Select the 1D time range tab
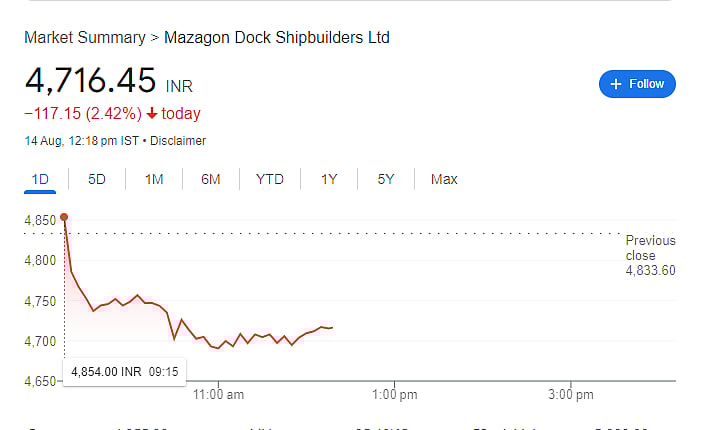 [x=40, y=179]
